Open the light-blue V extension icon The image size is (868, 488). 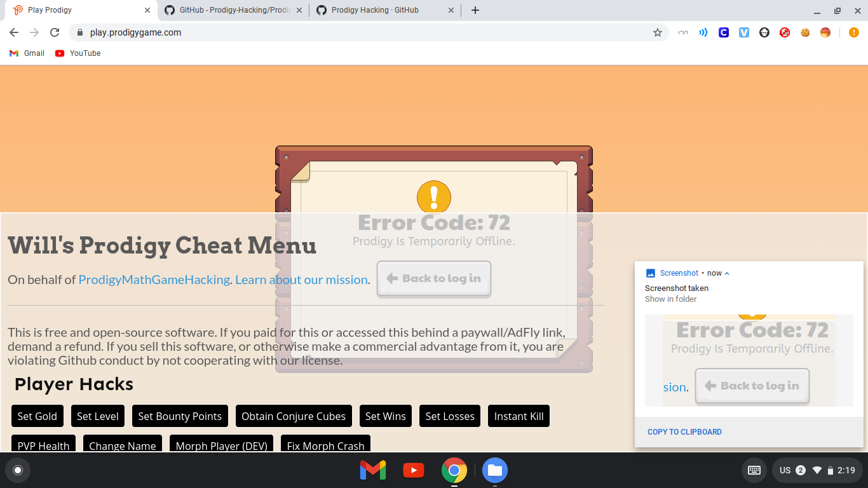(x=744, y=32)
